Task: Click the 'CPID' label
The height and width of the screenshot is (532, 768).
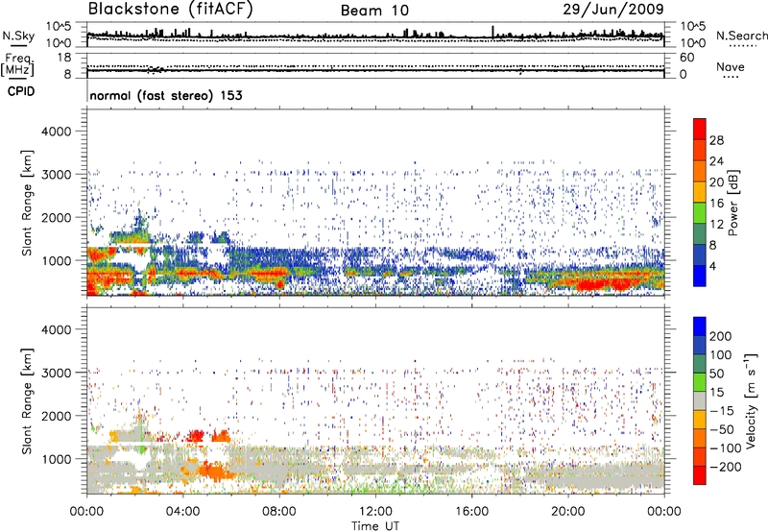Action: [21, 91]
